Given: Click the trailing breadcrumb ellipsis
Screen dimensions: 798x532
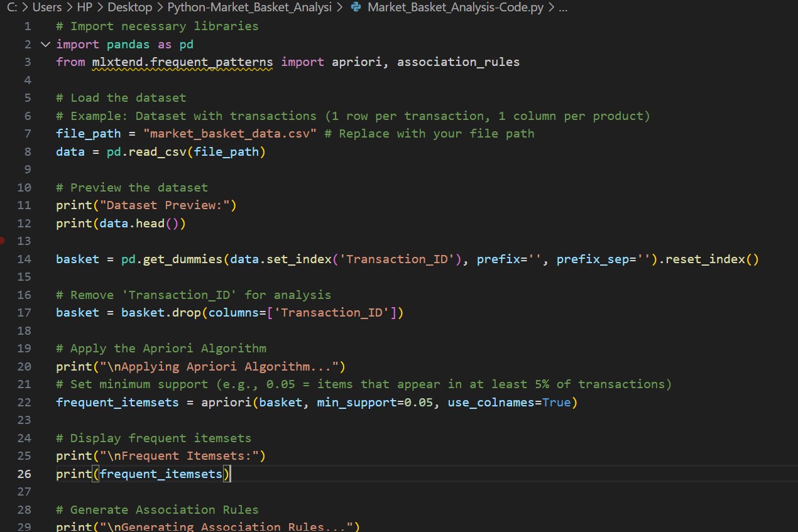Looking at the screenshot, I should tap(562, 8).
